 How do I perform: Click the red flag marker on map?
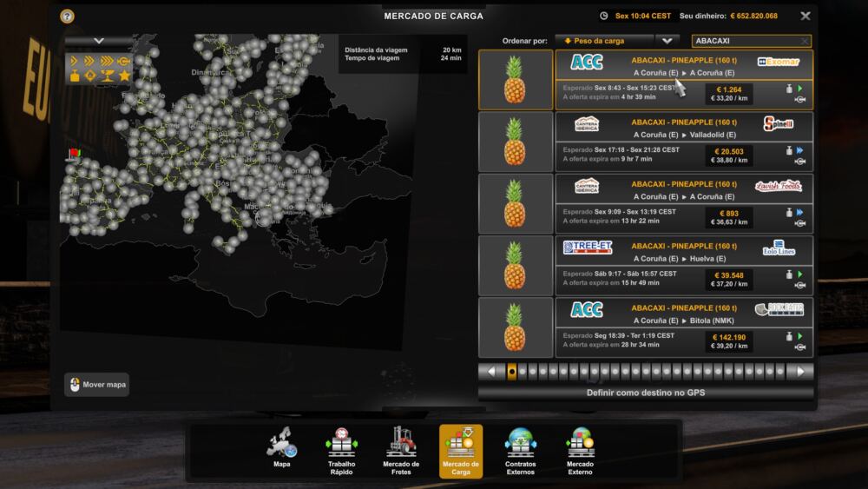(x=73, y=155)
